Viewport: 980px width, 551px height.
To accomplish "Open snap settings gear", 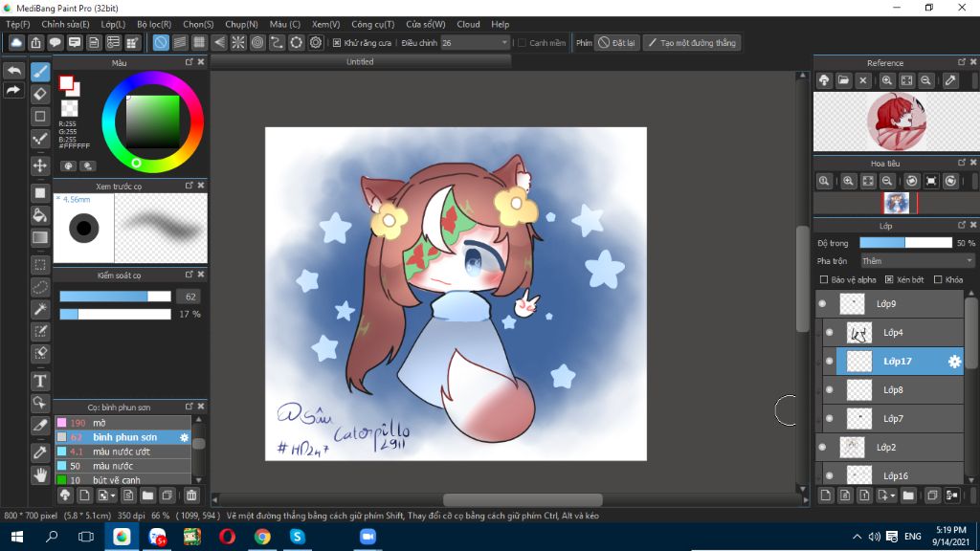I will pyautogui.click(x=316, y=42).
